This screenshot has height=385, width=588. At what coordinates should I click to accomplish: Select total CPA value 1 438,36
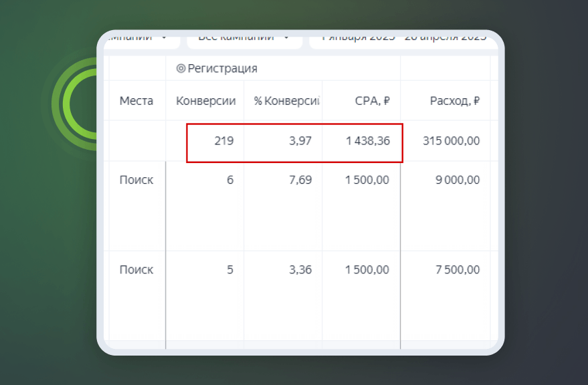(368, 140)
